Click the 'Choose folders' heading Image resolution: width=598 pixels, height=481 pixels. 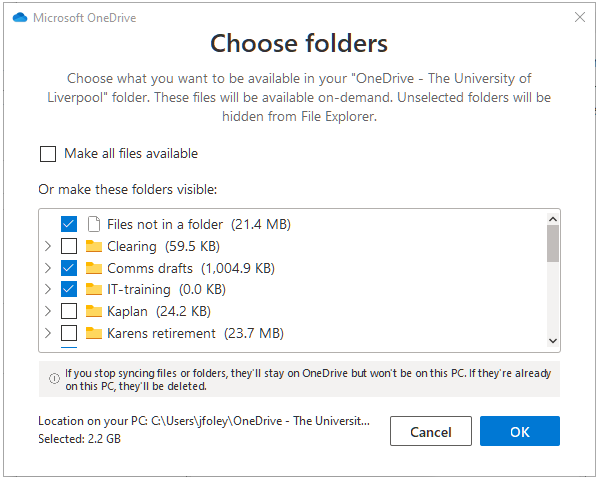coord(299,43)
